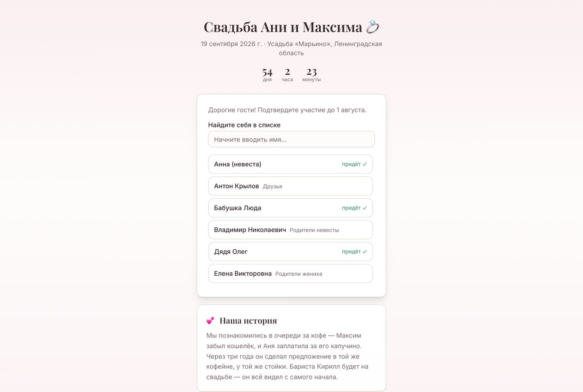583x392 pixels.
Task: Click the two hearts icon near Наша история
Action: 211,320
